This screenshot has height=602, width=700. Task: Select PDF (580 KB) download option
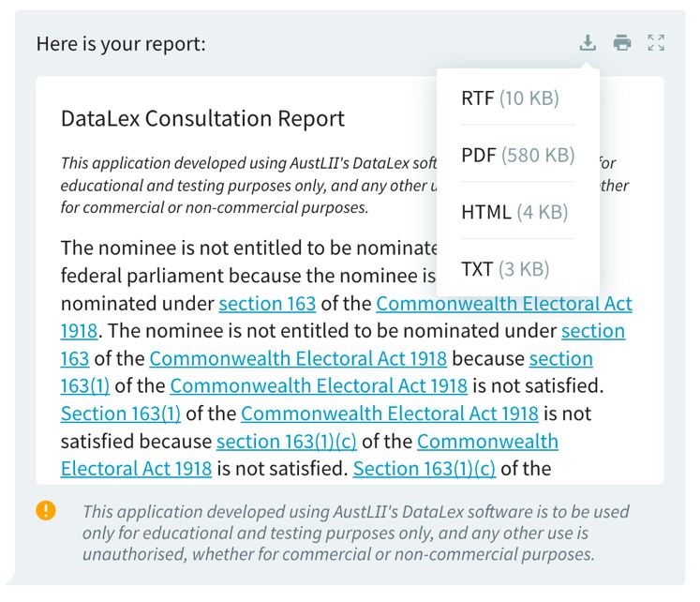point(518,155)
